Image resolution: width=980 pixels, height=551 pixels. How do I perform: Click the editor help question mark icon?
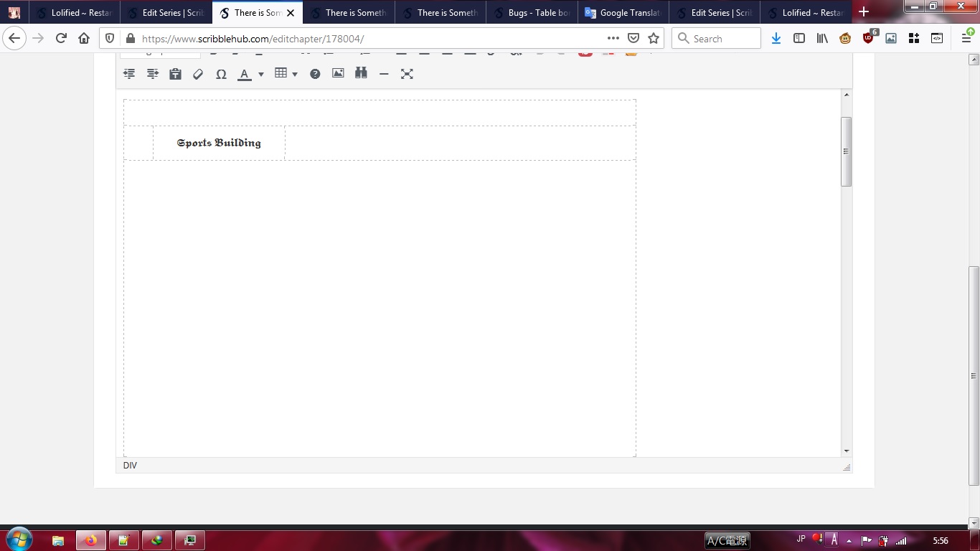point(315,74)
